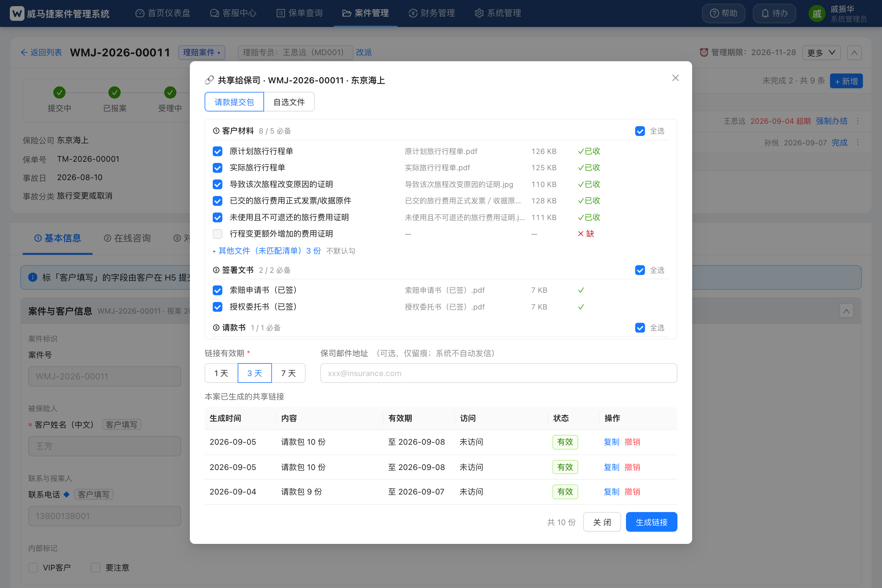Screen dimensions: 882x588
Task: Switch to 自选文件 tab
Action: 289,102
